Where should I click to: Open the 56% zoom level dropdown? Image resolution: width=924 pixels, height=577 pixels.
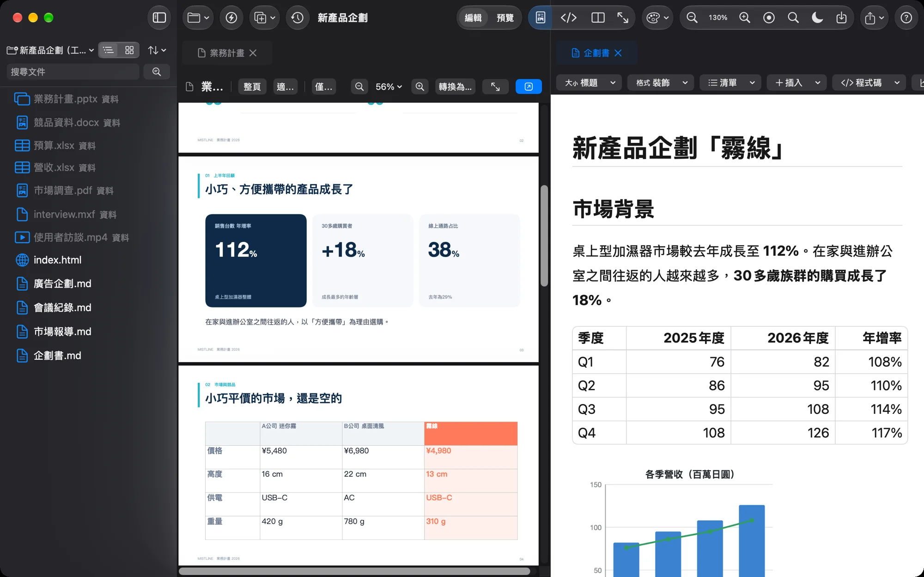(x=389, y=86)
